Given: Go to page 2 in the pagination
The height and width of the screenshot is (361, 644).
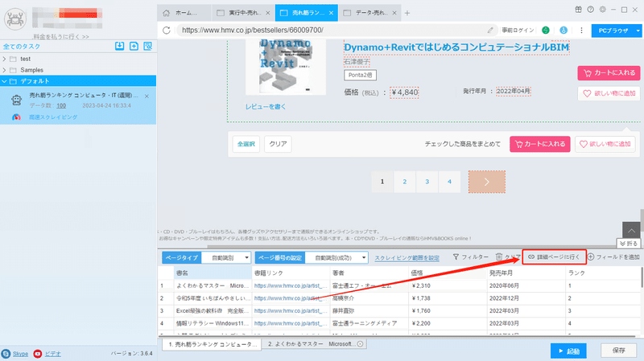Looking at the screenshot, I should 405,182.
